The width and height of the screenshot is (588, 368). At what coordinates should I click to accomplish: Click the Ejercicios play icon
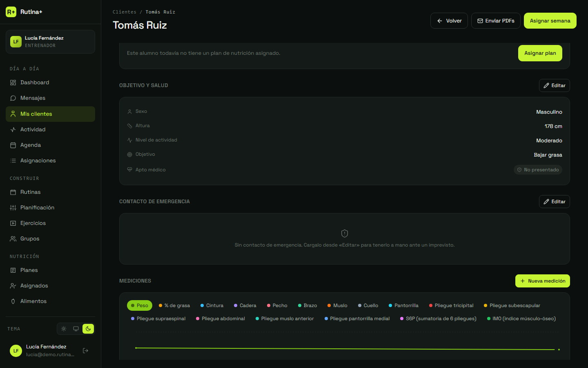pyautogui.click(x=13, y=223)
